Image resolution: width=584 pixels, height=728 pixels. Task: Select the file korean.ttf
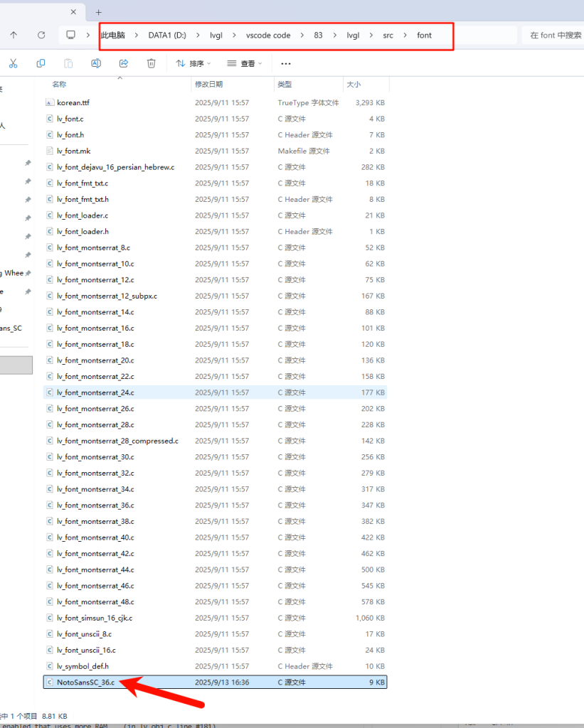[73, 102]
